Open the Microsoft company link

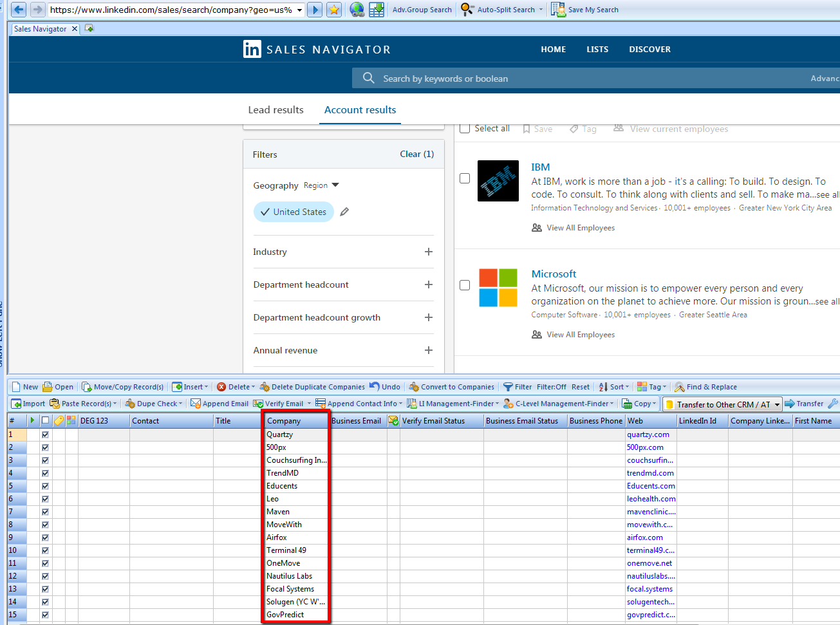[554, 274]
